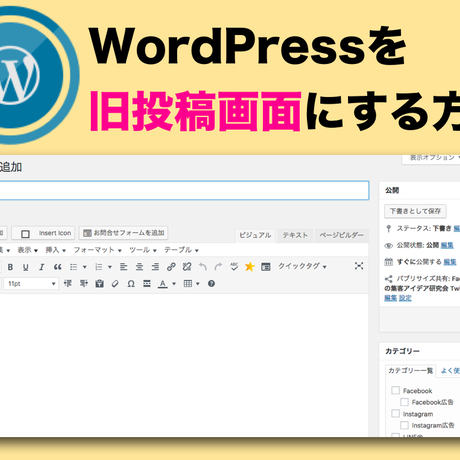Increase indent of the paragraph
Image resolution: width=460 pixels, height=460 pixels.
coord(83,284)
